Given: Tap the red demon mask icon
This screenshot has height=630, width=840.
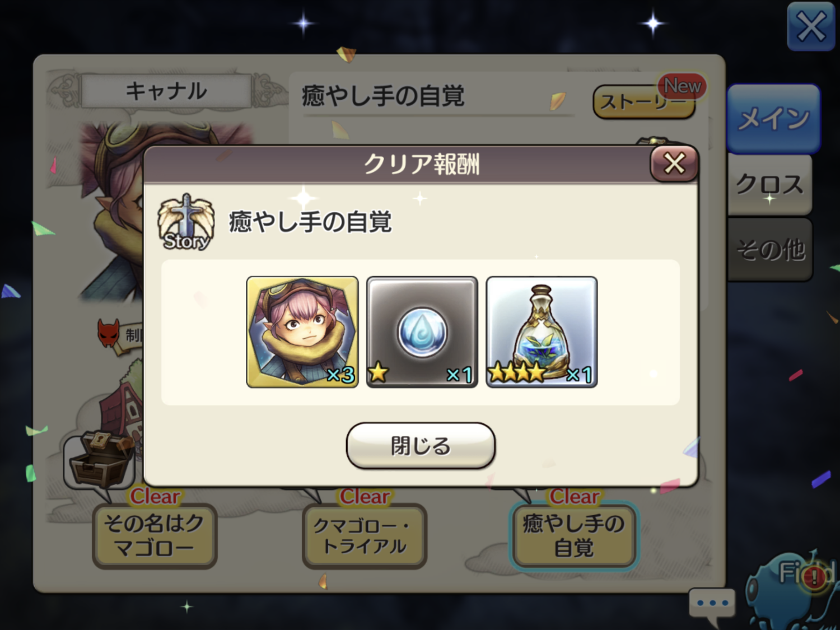Looking at the screenshot, I should coord(109,334).
